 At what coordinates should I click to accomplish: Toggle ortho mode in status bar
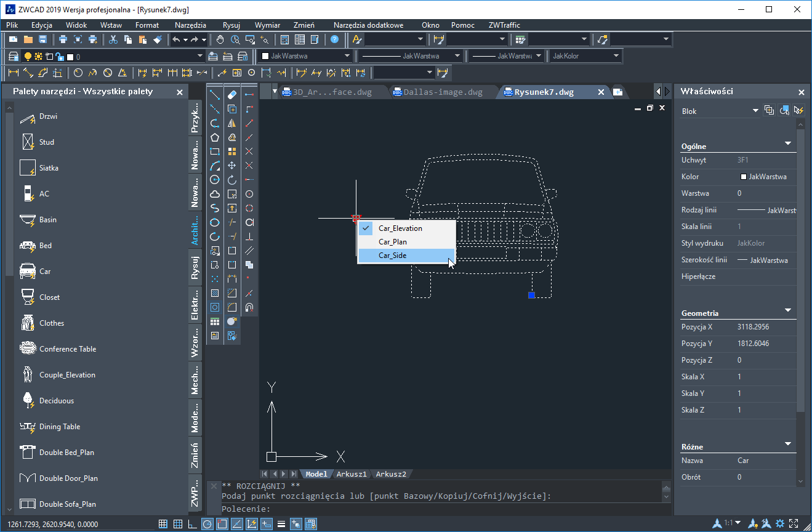192,524
